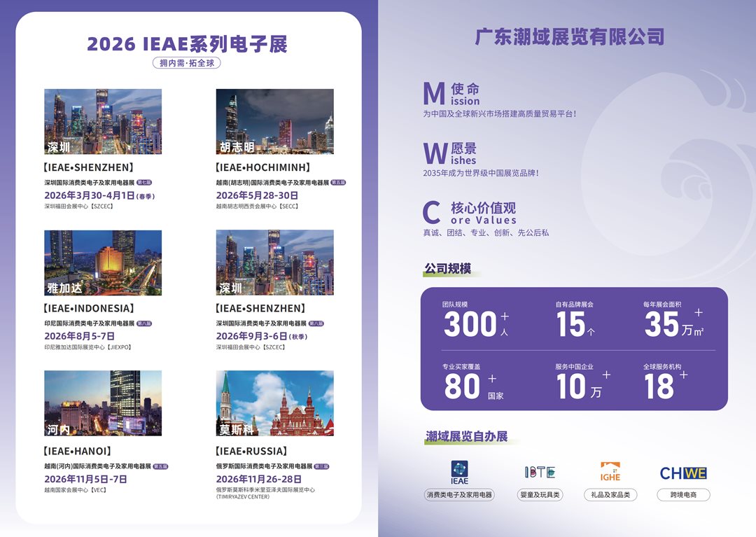Click the 2035年成为世界级中国展览品牌 statement
The image size is (756, 537).
point(481,173)
